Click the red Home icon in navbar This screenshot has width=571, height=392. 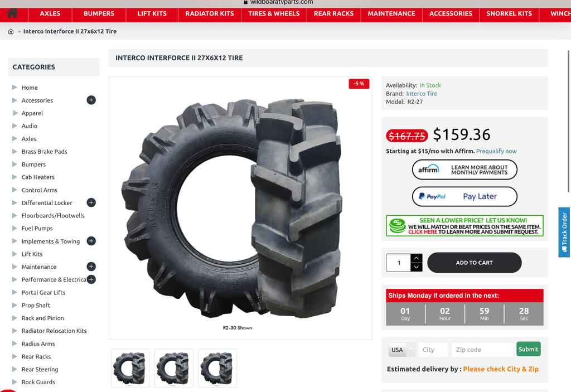pyautogui.click(x=12, y=13)
